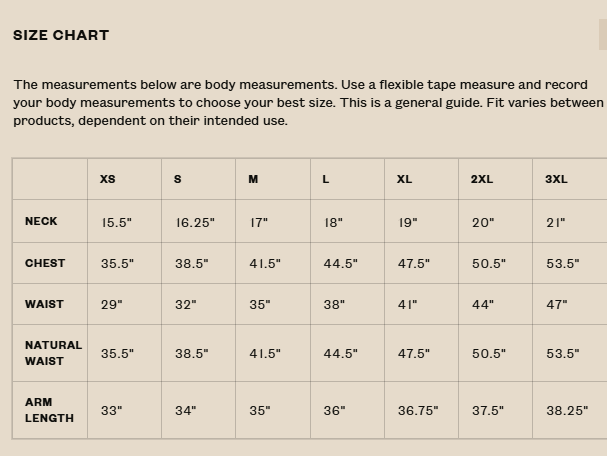Click the 38.25" arm length for 3XL

[567, 411]
